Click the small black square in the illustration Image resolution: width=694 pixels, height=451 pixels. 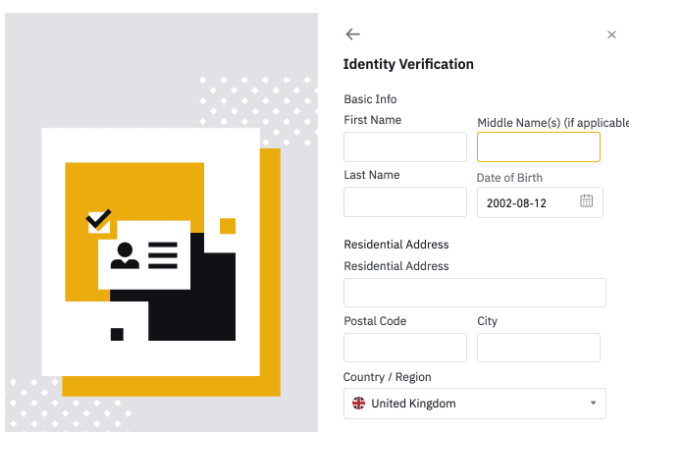pyautogui.click(x=117, y=334)
